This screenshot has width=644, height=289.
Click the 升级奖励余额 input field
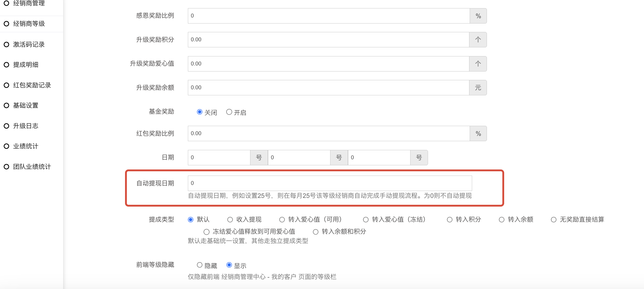pos(328,87)
